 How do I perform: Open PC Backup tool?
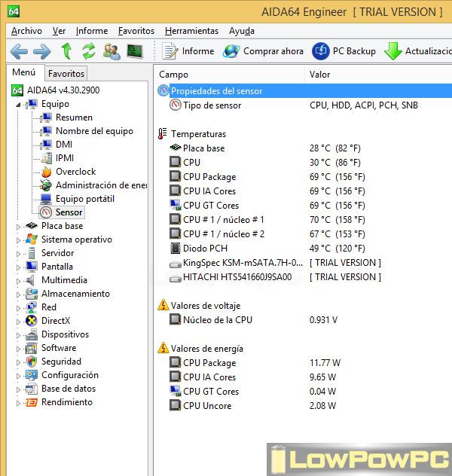tap(344, 51)
